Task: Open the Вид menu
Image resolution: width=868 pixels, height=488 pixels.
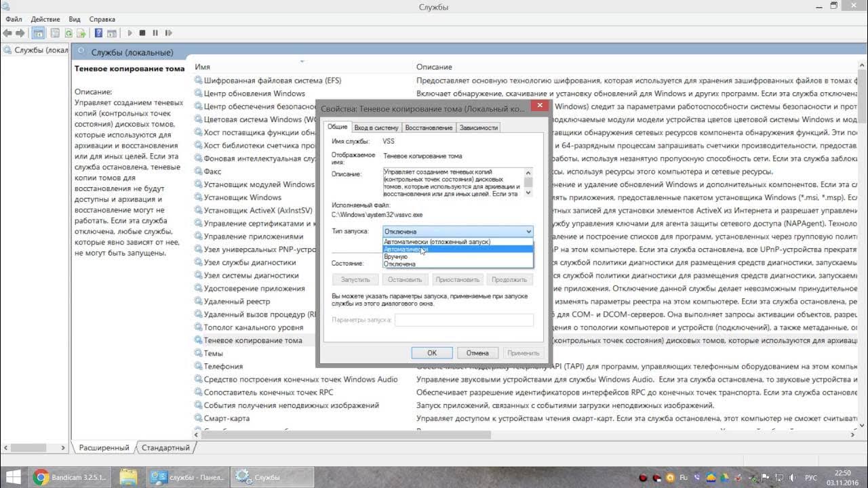Action: tap(75, 19)
